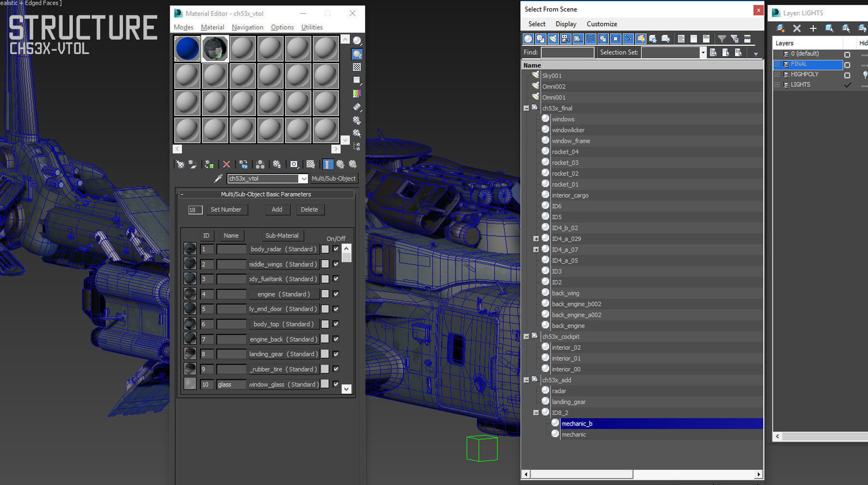Viewport: 868px width, 485px height.
Task: Click Make Material Copy icon
Action: pyautogui.click(x=244, y=165)
